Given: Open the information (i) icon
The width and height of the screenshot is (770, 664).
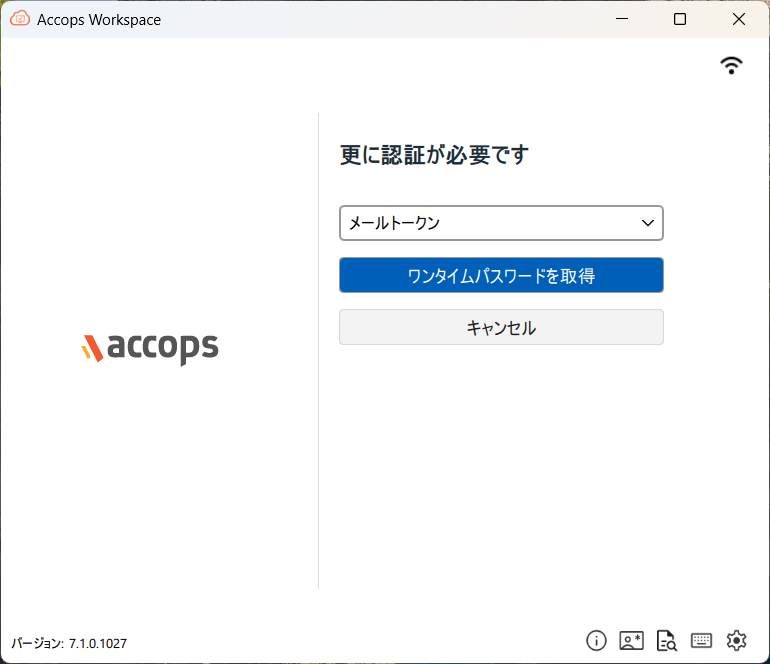Looking at the screenshot, I should 596,640.
